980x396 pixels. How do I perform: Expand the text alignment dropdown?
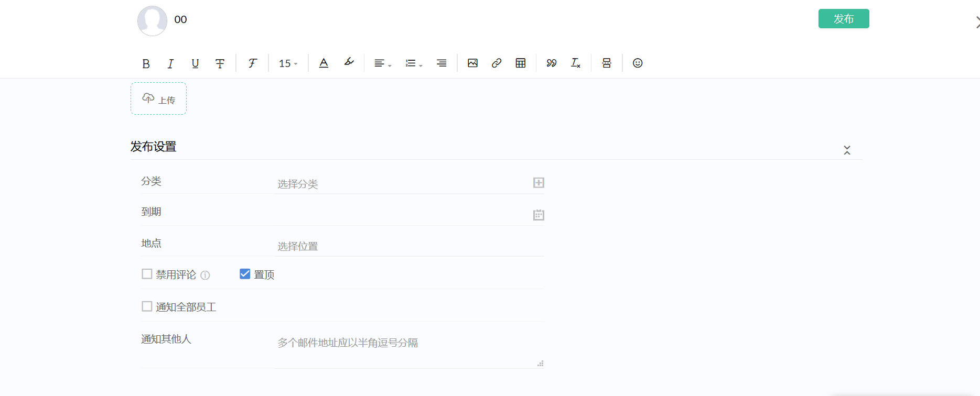[x=382, y=63]
